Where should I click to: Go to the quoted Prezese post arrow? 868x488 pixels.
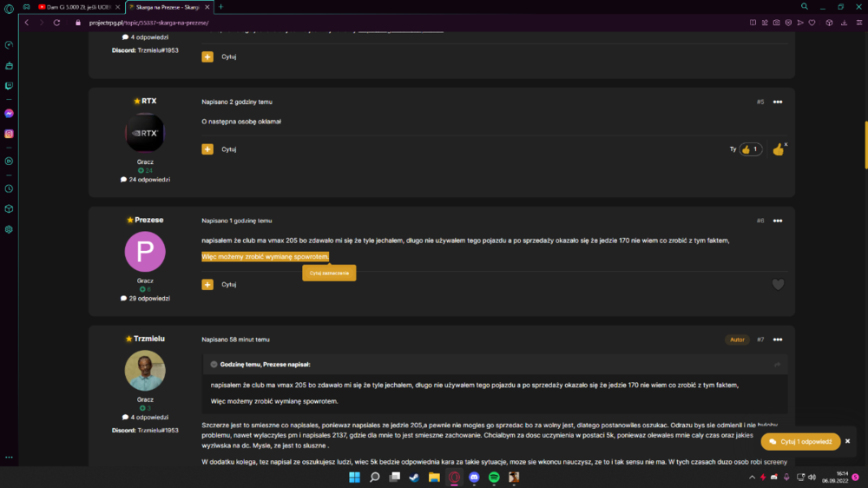pos(777,365)
